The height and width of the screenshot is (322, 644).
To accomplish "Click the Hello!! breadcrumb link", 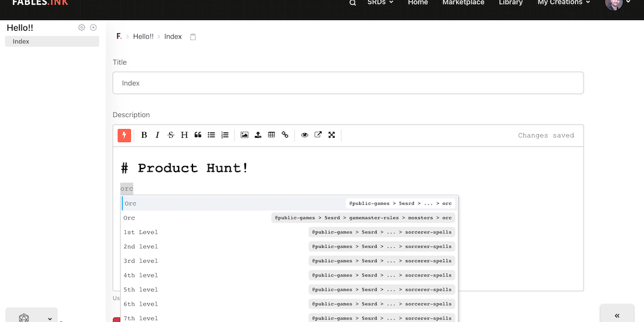I will coord(143,36).
